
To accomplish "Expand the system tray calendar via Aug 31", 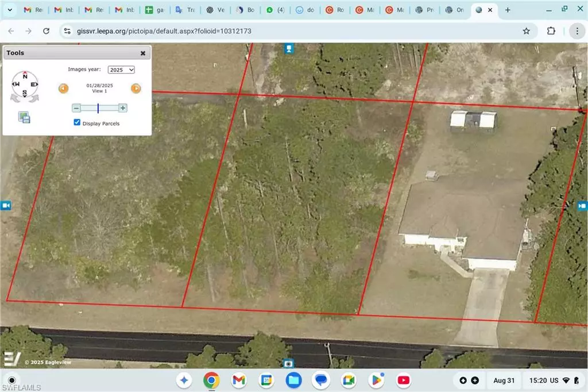I will pos(504,380).
